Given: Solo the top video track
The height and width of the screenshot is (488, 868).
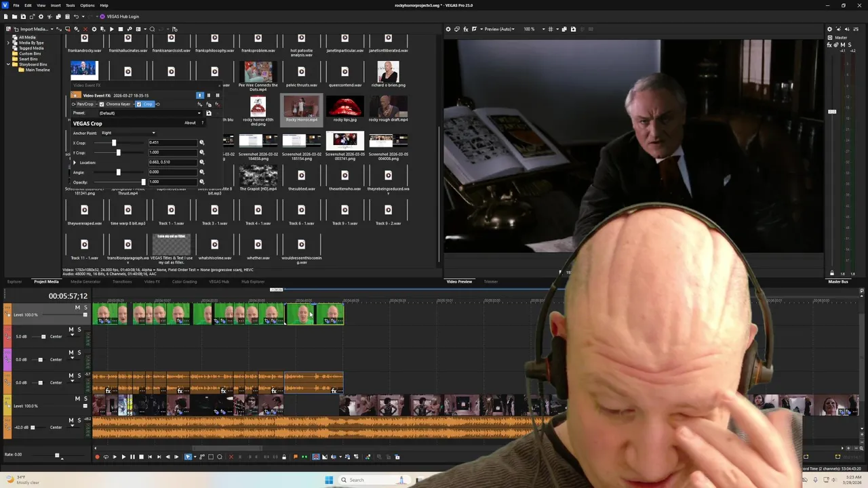Looking at the screenshot, I should point(86,308).
